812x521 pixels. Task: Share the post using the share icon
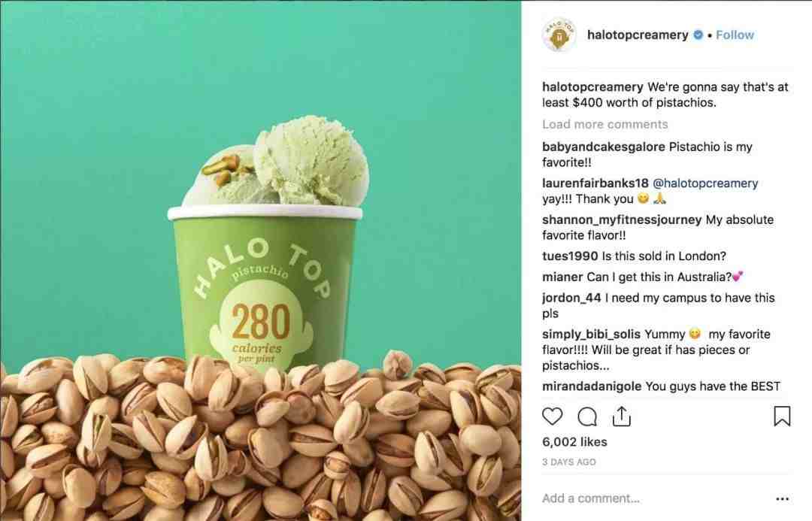pos(622,416)
